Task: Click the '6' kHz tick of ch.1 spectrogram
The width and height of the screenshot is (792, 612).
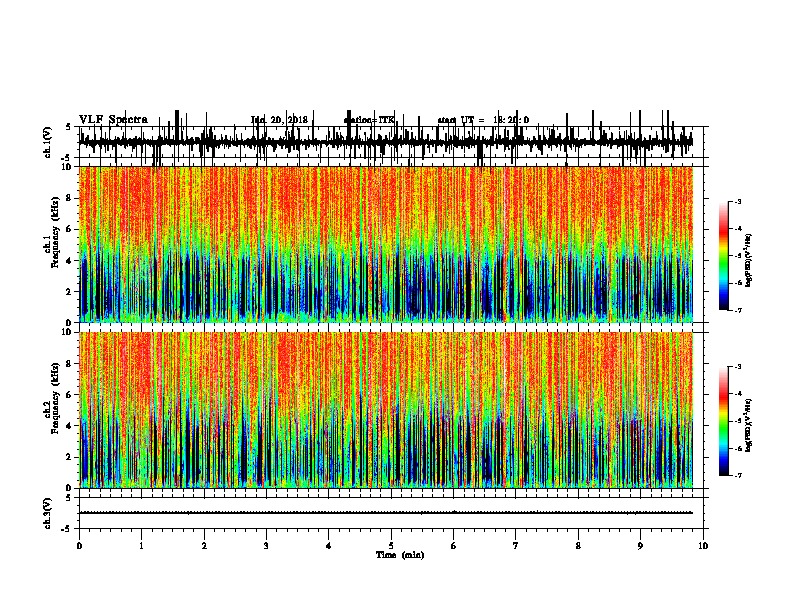Action: click(70, 230)
